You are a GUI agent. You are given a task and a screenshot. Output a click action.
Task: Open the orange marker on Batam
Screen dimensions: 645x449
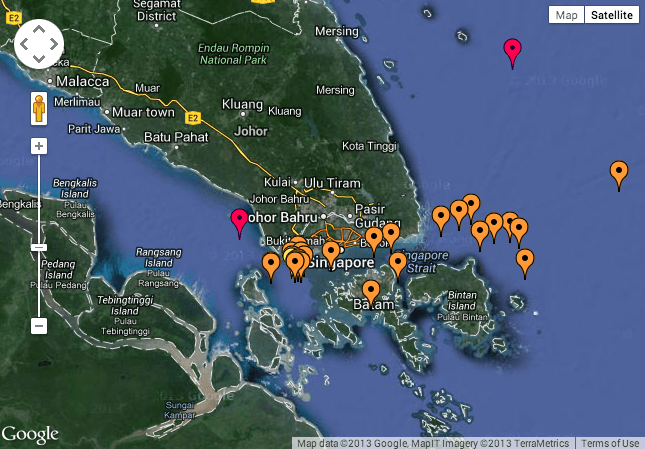click(x=371, y=292)
